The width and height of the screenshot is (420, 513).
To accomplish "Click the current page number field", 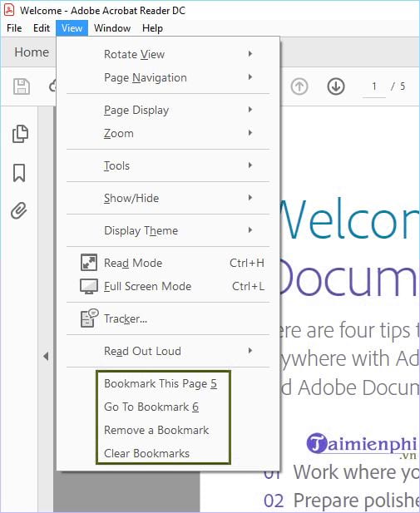I will 374,87.
